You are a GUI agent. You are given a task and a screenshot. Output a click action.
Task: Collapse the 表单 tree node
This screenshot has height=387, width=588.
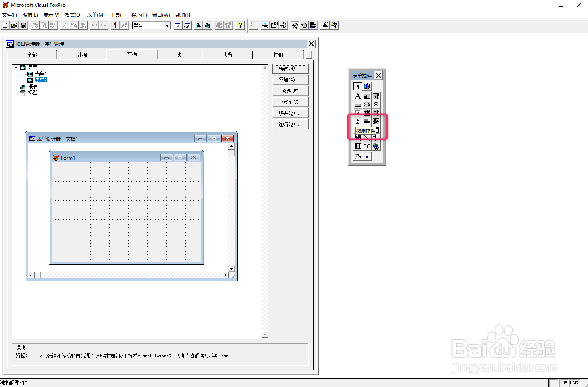[x=16, y=67]
